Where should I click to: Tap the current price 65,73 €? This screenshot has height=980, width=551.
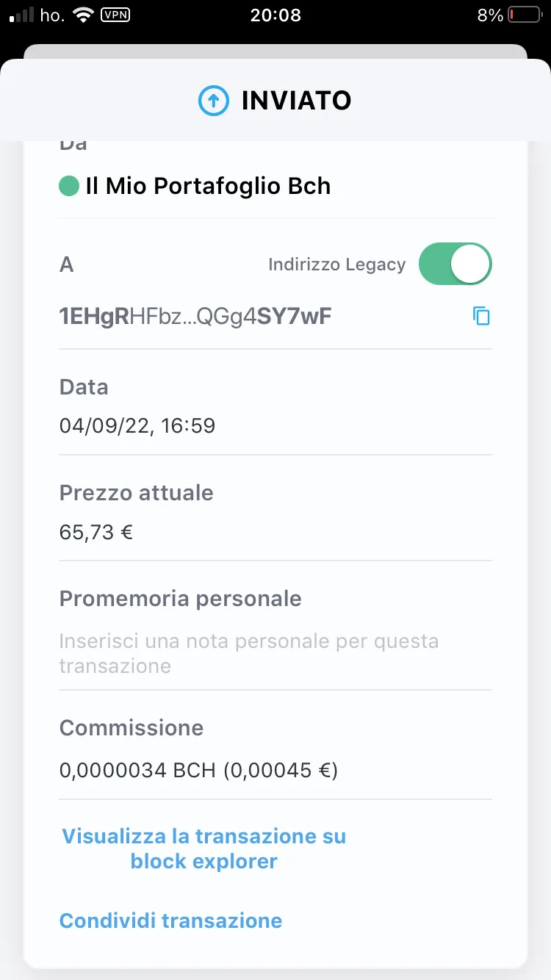click(x=96, y=532)
